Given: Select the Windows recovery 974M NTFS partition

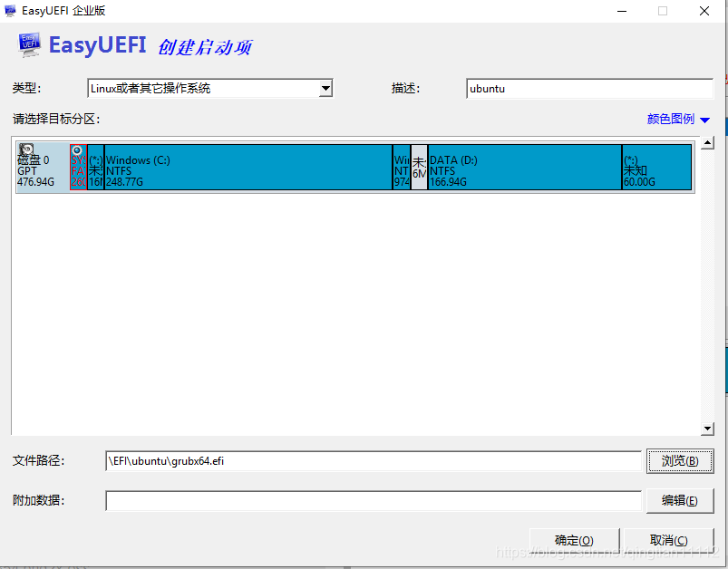Looking at the screenshot, I should (x=402, y=167).
